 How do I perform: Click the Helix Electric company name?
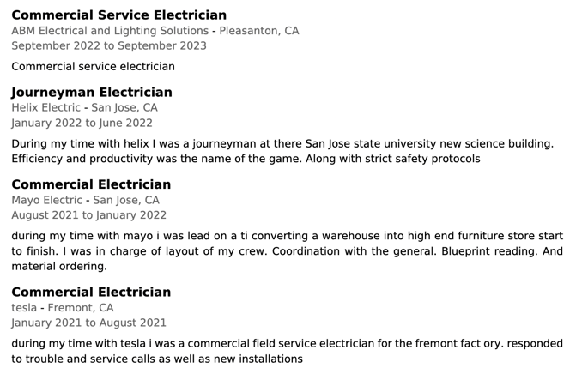coord(46,107)
